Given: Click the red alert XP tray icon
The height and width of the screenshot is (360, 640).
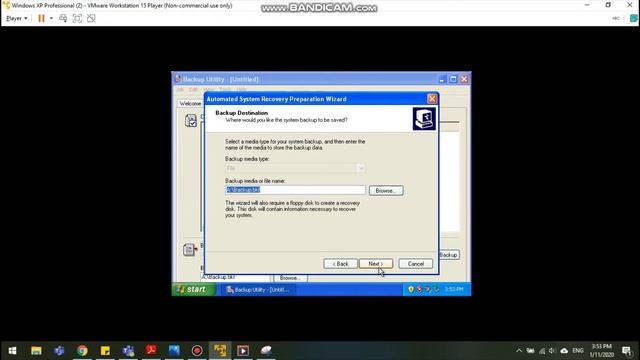Looking at the screenshot, I should 419,289.
